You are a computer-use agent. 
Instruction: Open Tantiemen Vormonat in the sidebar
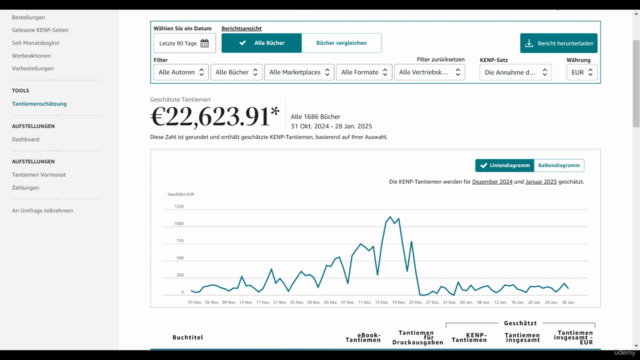(x=39, y=175)
